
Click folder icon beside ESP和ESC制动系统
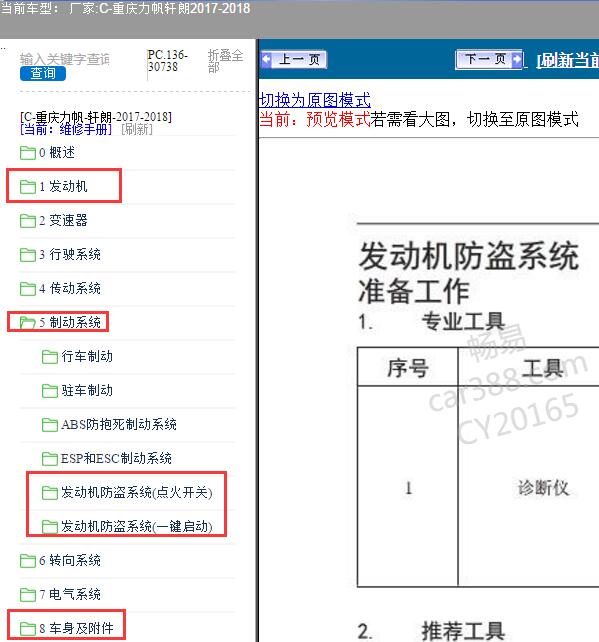coord(50,459)
